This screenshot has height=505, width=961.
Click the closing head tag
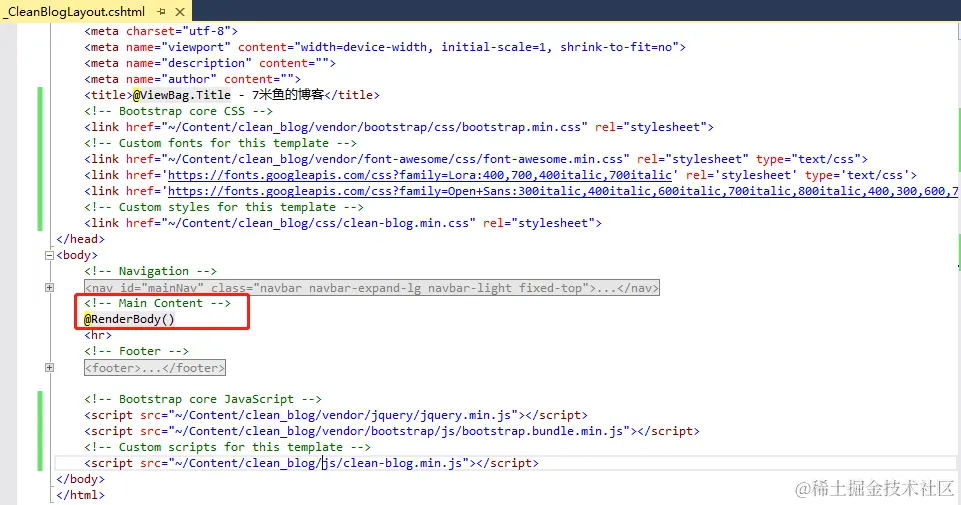(80, 239)
